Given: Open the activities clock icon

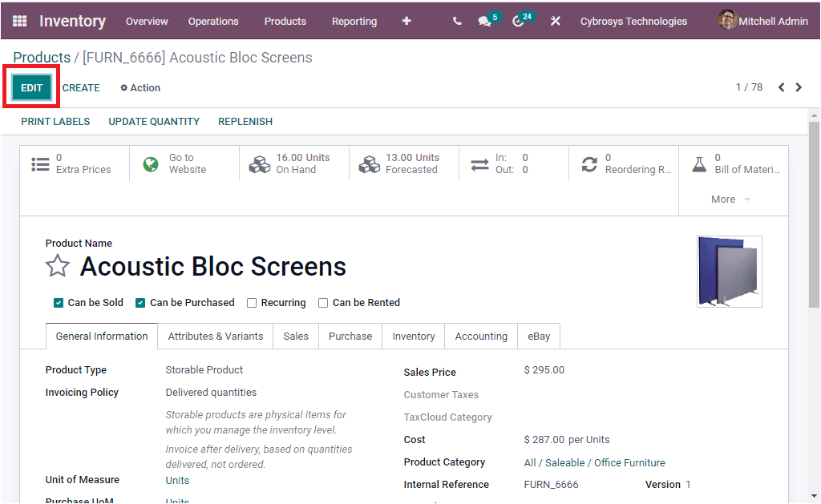Looking at the screenshot, I should click(x=517, y=22).
